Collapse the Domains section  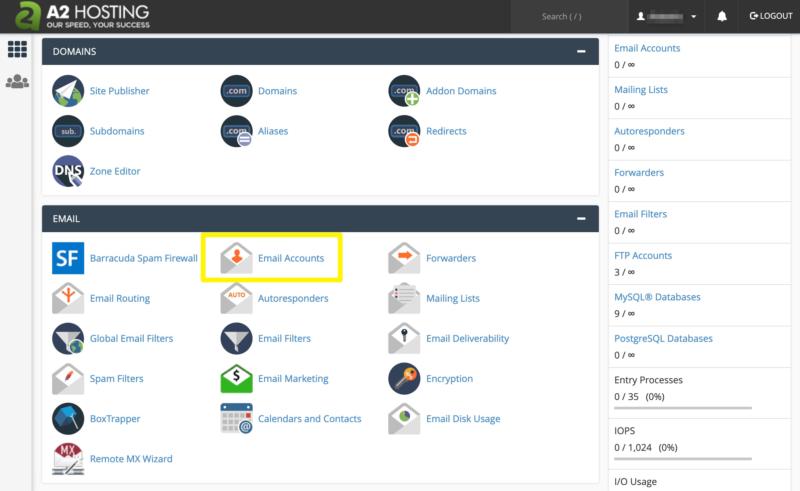[x=581, y=51]
